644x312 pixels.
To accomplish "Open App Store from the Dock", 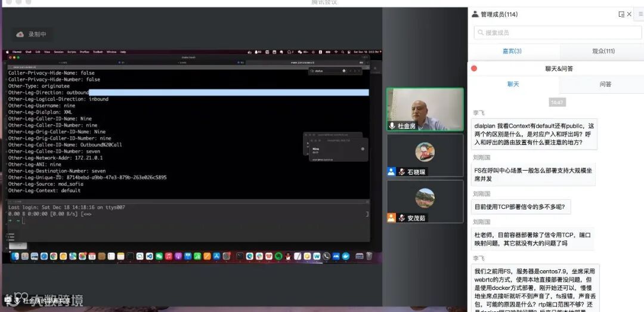I will 216,256.
